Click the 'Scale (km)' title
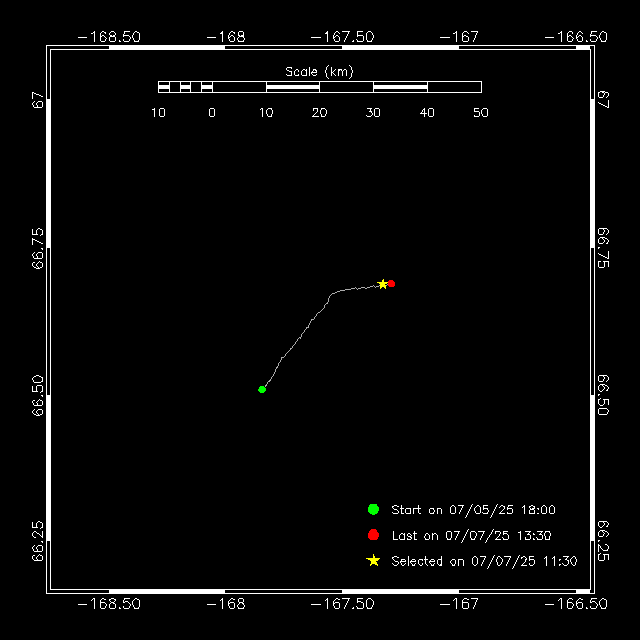The width and height of the screenshot is (640, 640). [319, 71]
